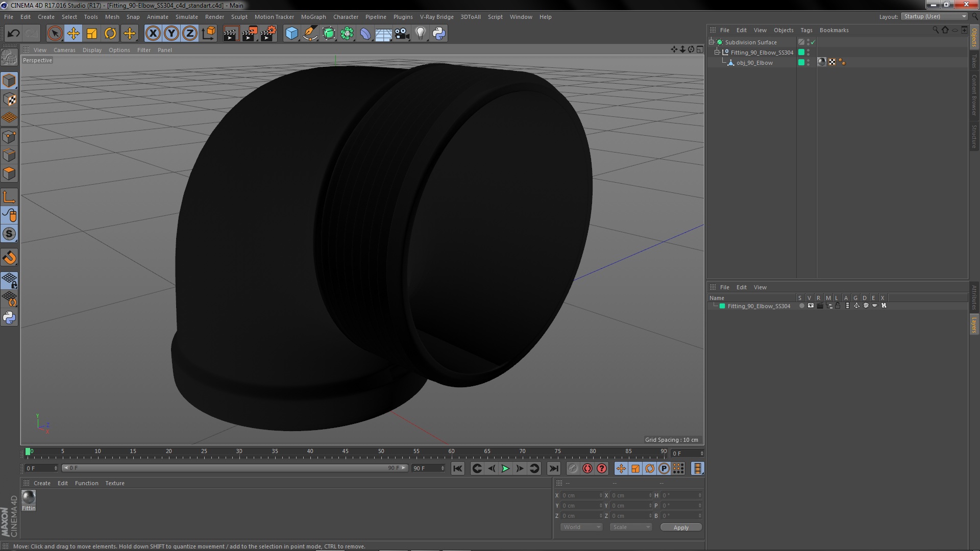980x551 pixels.
Task: Add a Light object via bulb icon
Action: point(420,34)
